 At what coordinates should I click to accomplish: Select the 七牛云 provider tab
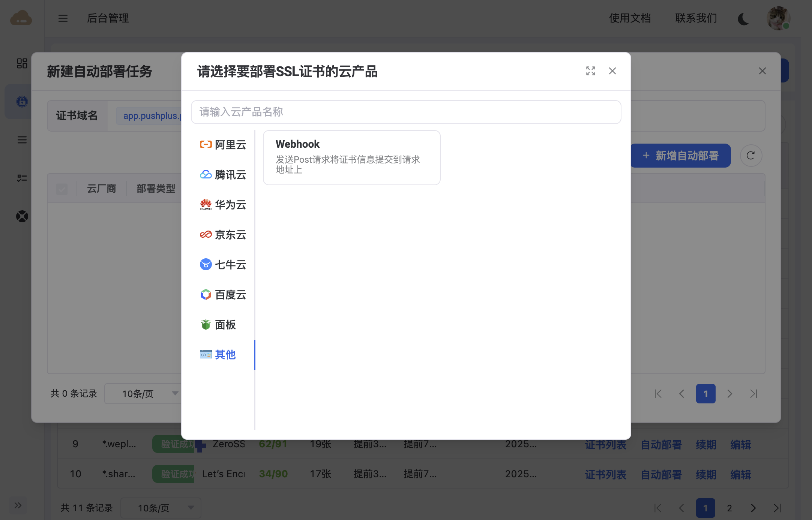point(223,265)
